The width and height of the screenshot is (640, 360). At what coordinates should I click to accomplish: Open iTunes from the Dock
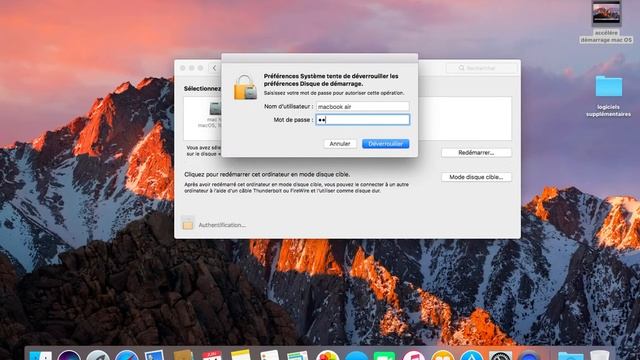[413, 356]
